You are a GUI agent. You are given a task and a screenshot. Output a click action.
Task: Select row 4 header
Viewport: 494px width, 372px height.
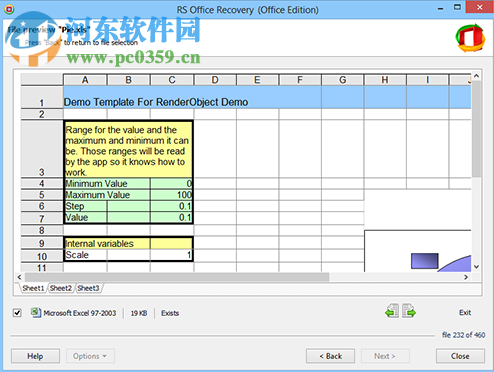(42, 184)
